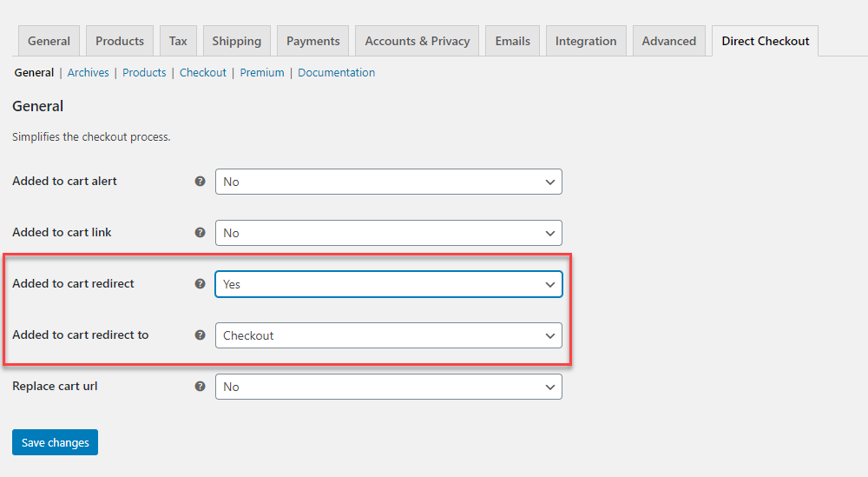Click help icon for Added to cart alert
868x477 pixels.
pyautogui.click(x=200, y=182)
